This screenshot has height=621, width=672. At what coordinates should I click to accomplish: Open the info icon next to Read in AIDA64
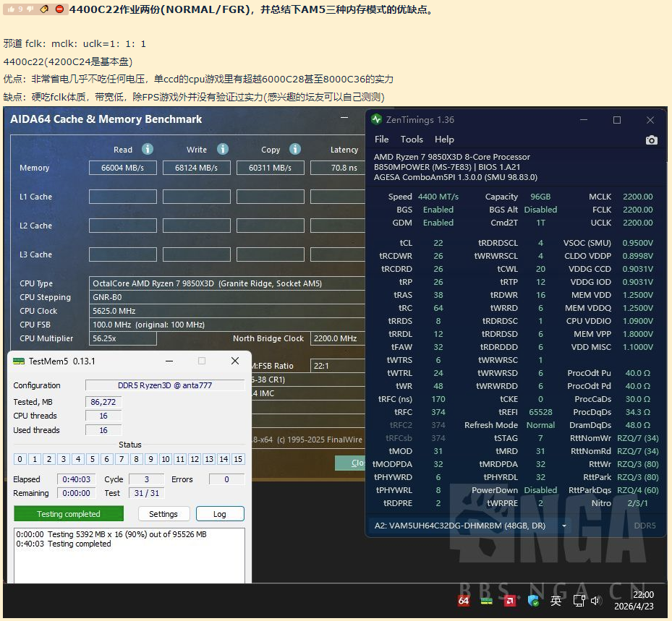click(x=148, y=149)
